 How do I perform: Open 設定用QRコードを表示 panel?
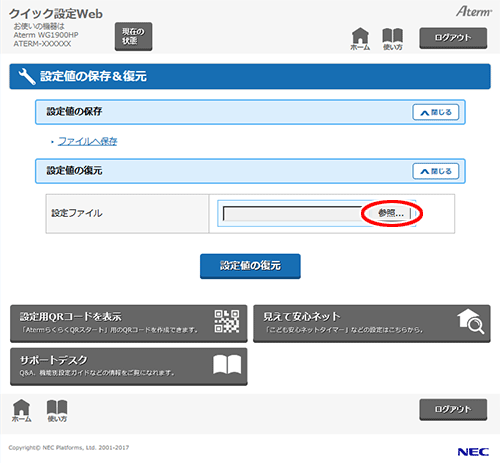129,323
